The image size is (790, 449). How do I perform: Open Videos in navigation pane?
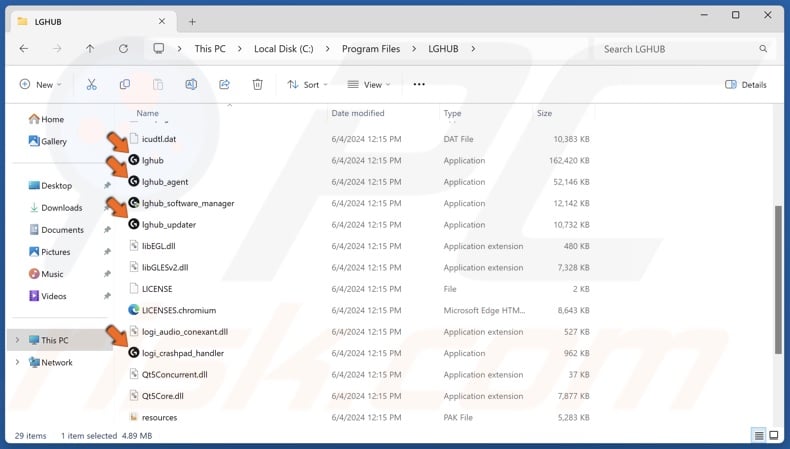48,296
